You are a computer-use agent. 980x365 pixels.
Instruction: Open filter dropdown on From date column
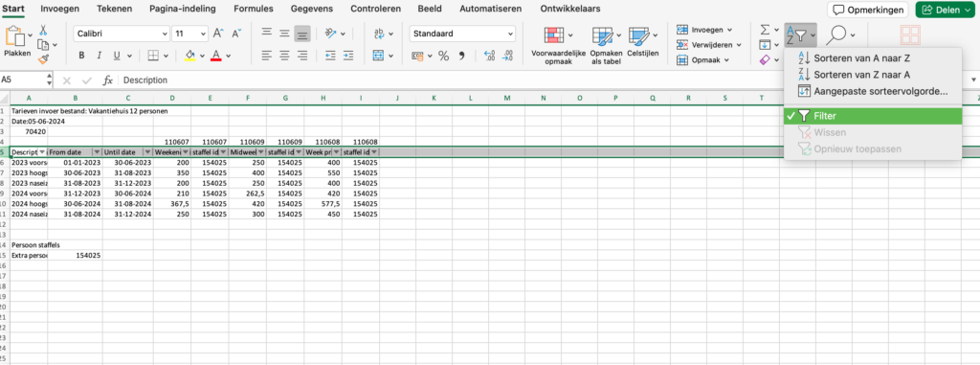(x=97, y=152)
